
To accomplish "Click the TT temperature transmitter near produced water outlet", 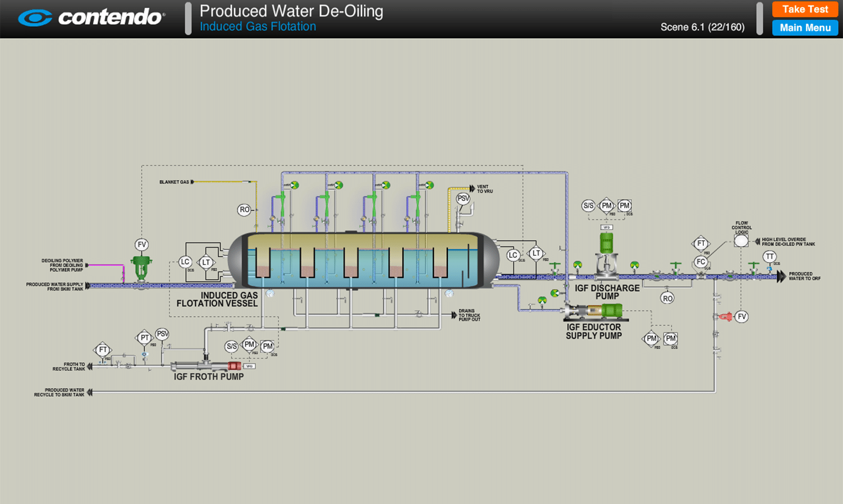I will click(769, 256).
